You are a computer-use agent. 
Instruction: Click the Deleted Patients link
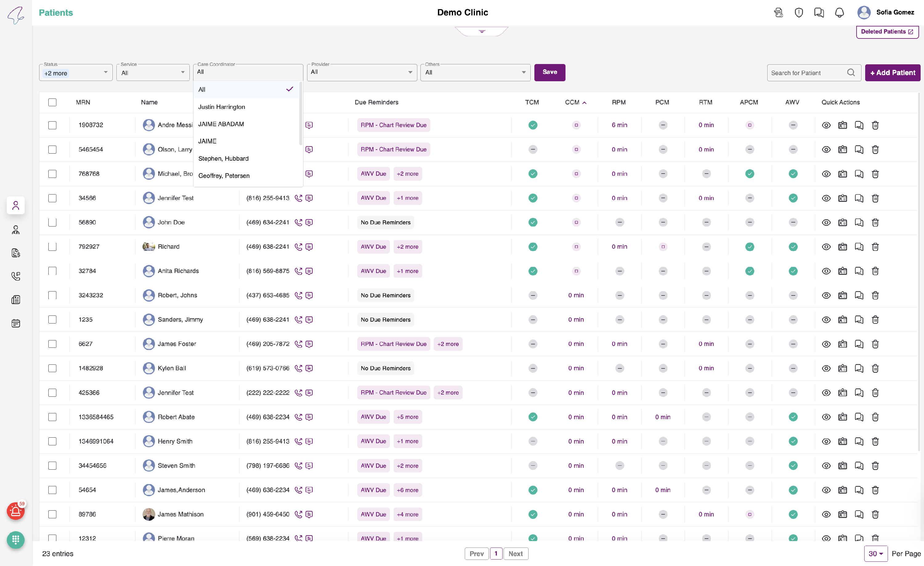pyautogui.click(x=887, y=31)
